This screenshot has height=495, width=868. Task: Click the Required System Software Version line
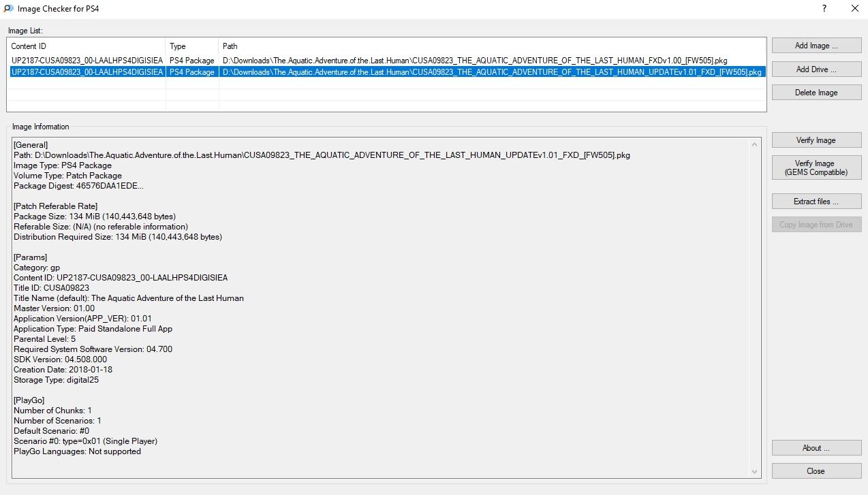[93, 349]
